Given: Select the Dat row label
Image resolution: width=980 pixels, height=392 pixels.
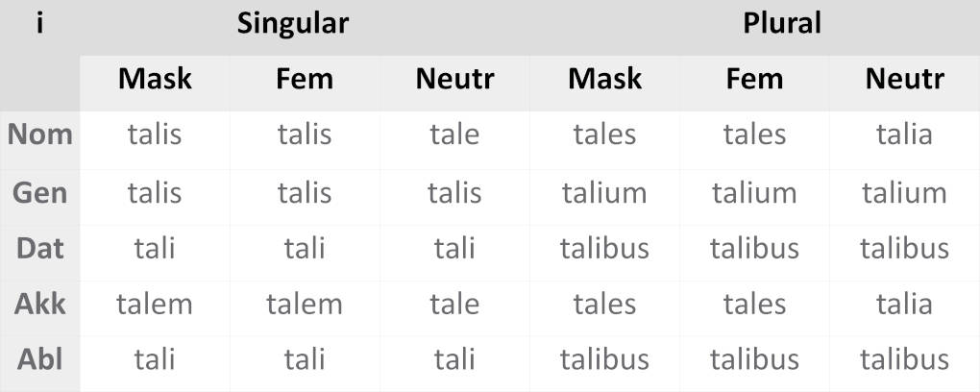Looking at the screenshot, I should 40,248.
